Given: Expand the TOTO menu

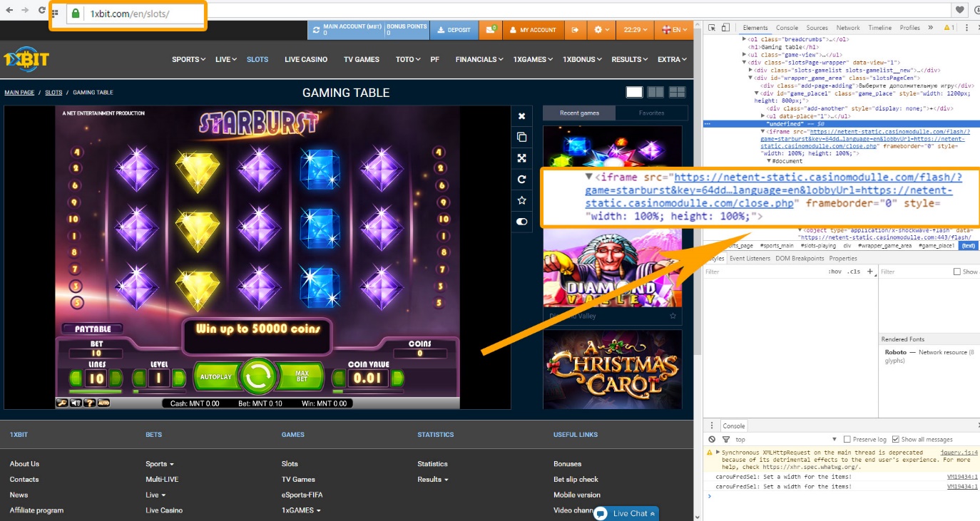Looking at the screenshot, I should [408, 59].
